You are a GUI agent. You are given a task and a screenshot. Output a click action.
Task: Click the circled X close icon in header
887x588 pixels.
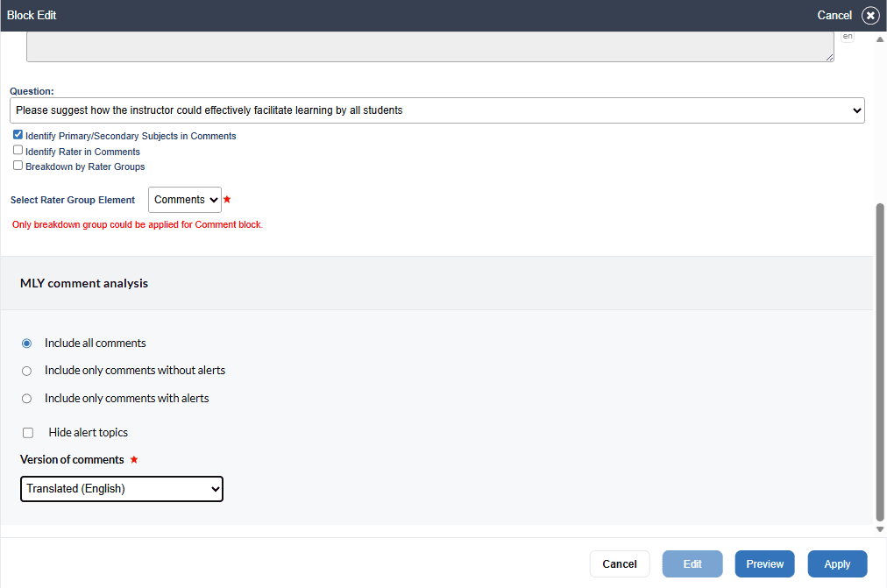coord(869,16)
